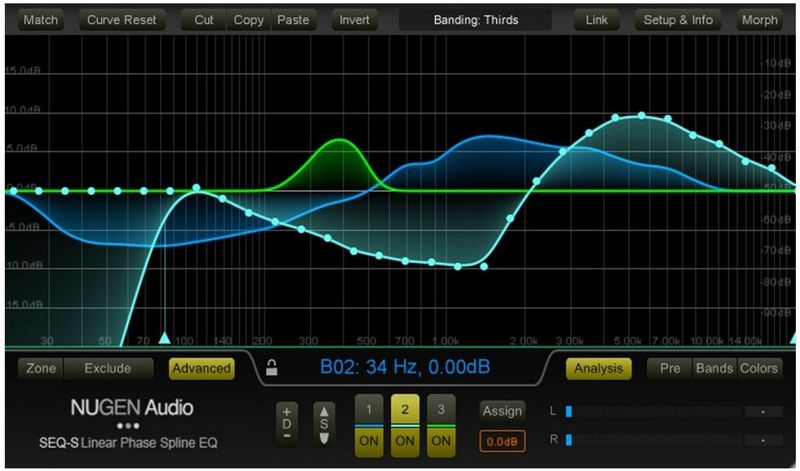Click the Morph button
Viewport: 800px width, 471px height.
click(x=759, y=20)
